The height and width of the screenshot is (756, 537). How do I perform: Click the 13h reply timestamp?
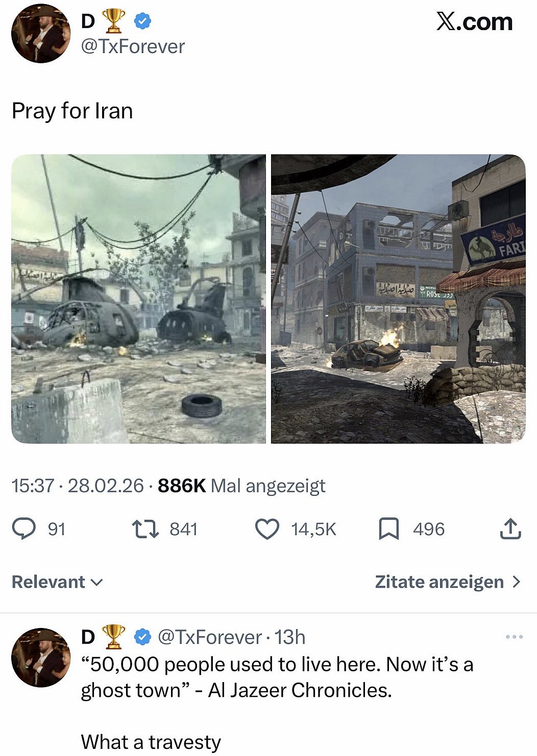(x=290, y=637)
